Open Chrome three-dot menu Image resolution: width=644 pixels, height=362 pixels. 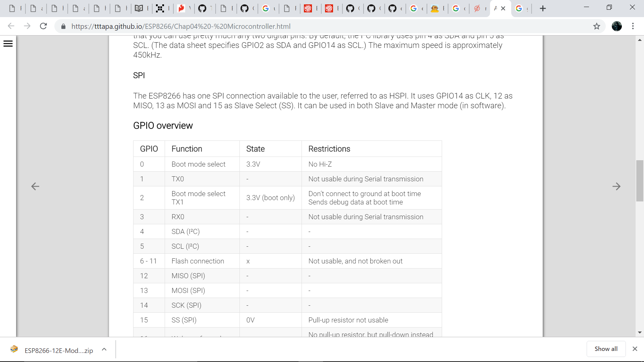tap(633, 26)
